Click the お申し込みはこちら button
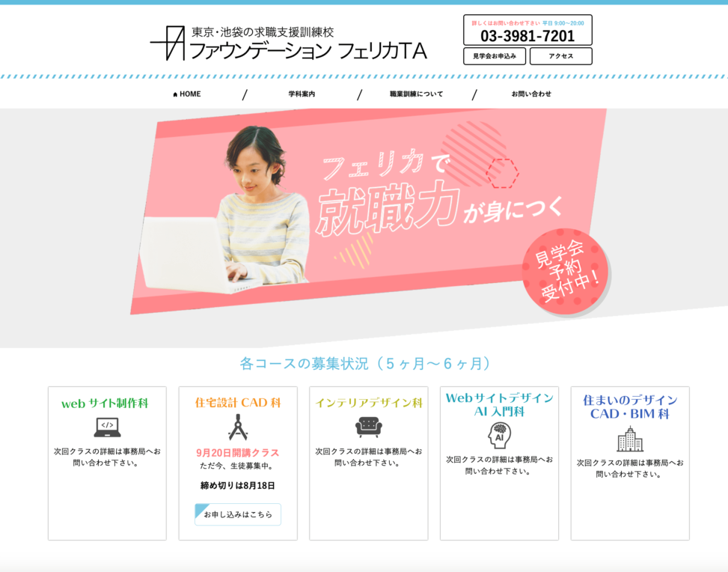The width and height of the screenshot is (728, 572). pos(238,514)
